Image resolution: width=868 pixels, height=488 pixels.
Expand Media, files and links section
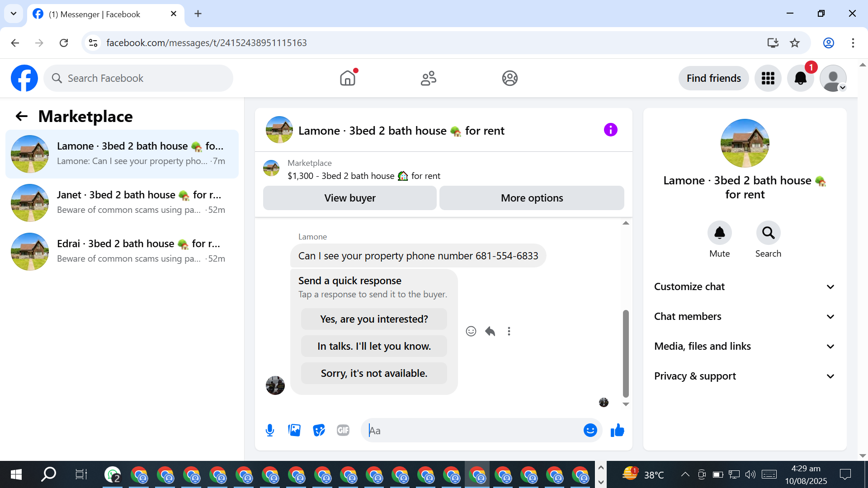tap(745, 346)
